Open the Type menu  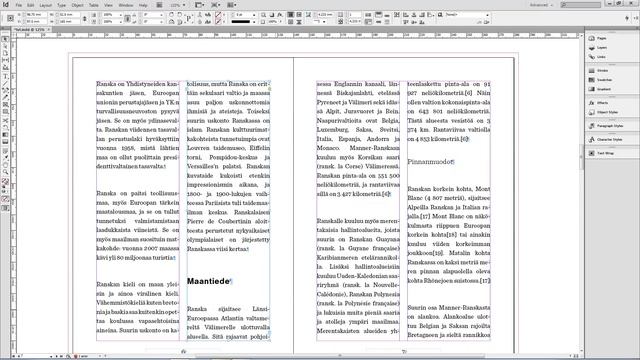point(61,5)
